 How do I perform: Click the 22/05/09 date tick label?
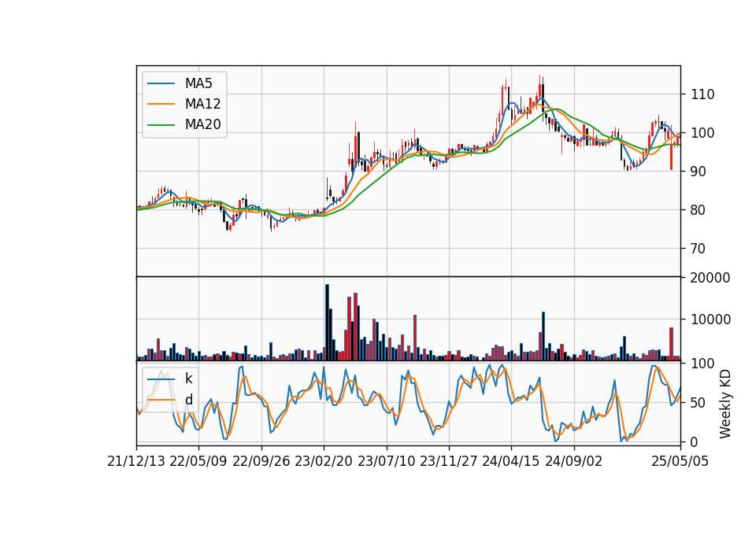point(198,461)
